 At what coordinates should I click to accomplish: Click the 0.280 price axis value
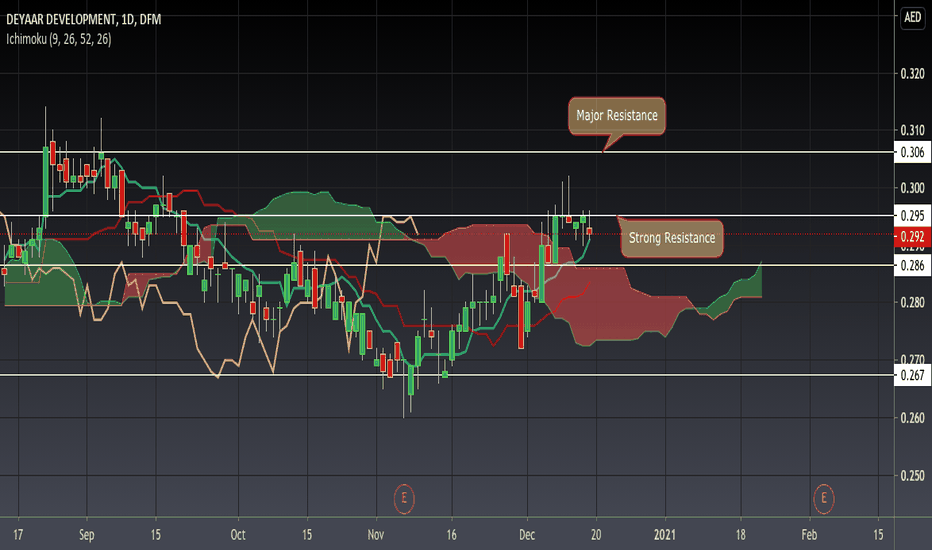point(912,303)
